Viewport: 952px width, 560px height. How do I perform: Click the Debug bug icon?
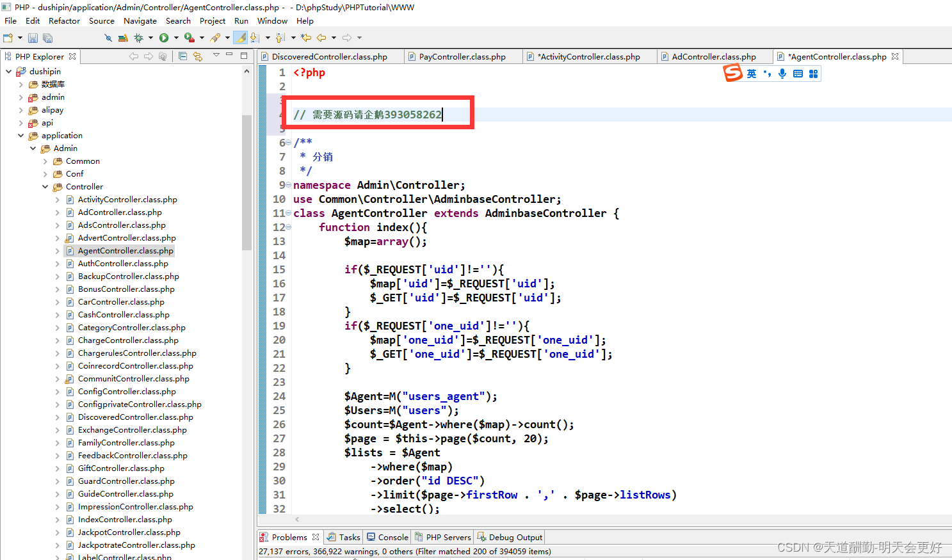point(138,38)
